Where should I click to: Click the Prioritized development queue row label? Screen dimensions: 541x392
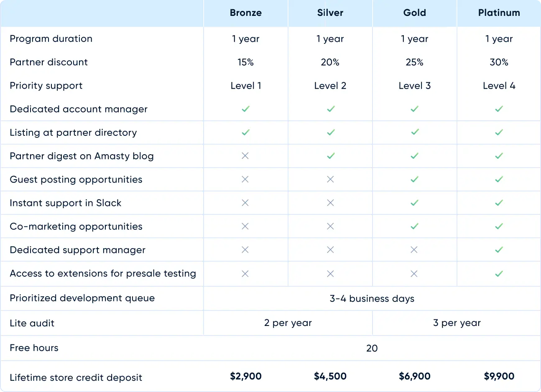82,298
